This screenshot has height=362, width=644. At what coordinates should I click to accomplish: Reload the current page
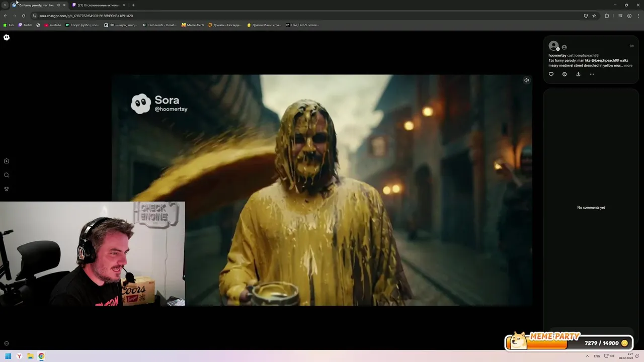24,16
